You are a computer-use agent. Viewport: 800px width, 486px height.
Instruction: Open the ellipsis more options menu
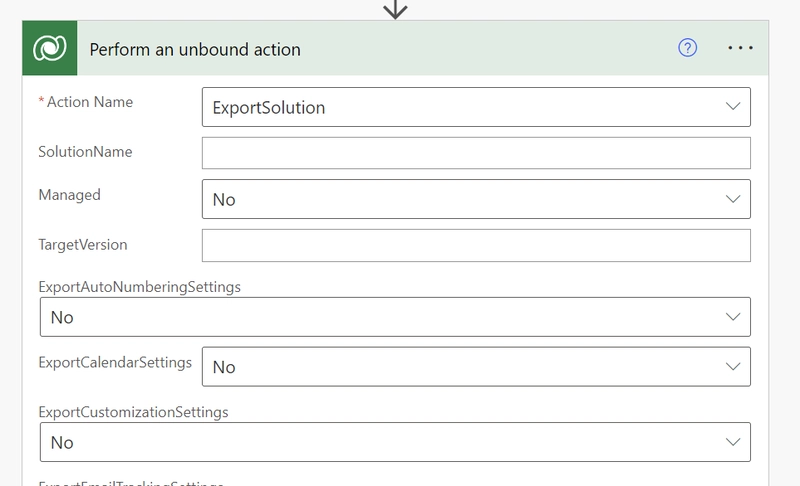[740, 48]
